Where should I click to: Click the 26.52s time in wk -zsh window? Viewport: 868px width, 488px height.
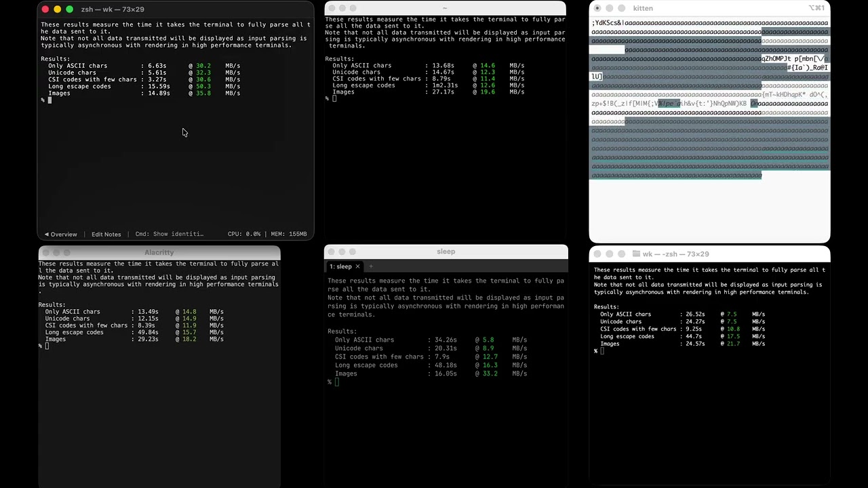coord(694,314)
